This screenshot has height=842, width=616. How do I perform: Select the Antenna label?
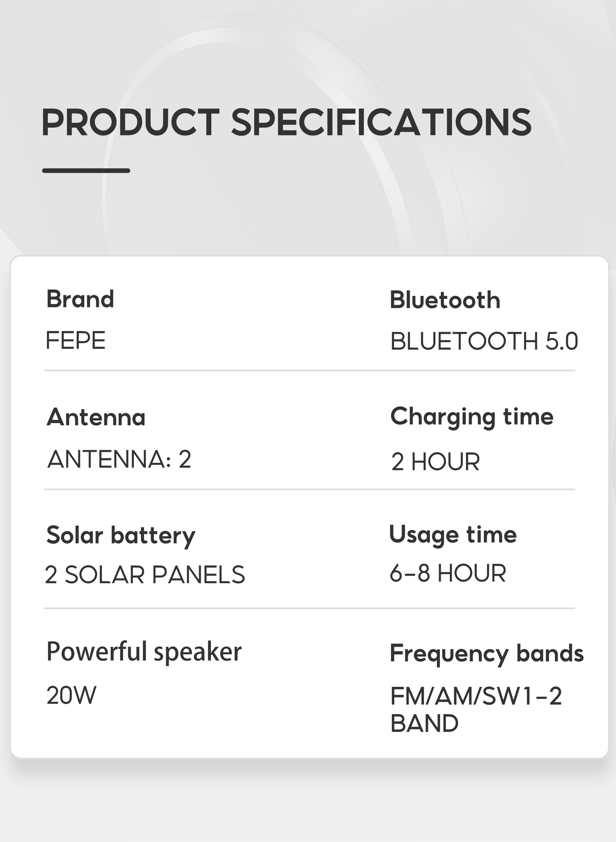(96, 417)
